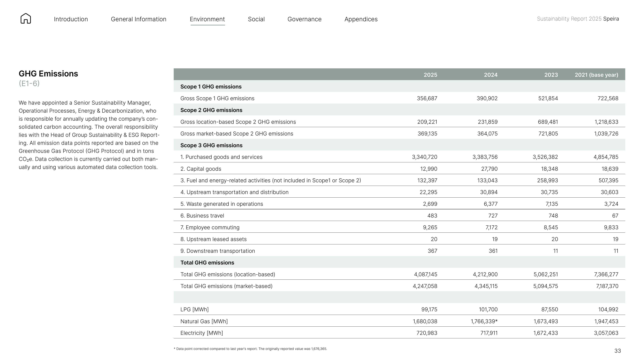Click the 2024 column header
644x362 pixels.
coord(491,75)
